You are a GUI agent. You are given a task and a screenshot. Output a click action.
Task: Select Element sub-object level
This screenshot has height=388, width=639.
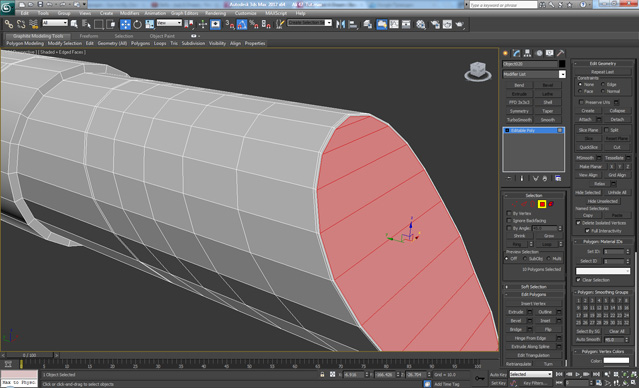[551, 204]
